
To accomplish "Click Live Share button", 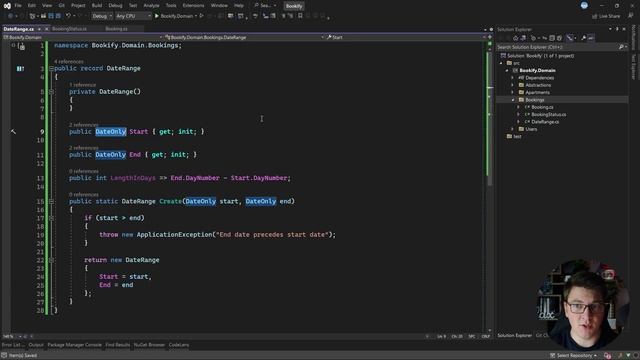I will pos(607,16).
